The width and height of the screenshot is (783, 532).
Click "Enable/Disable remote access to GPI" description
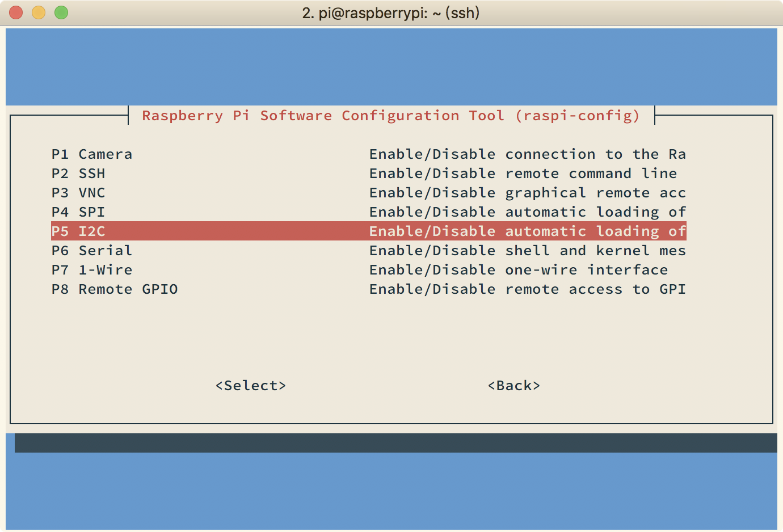click(x=528, y=289)
